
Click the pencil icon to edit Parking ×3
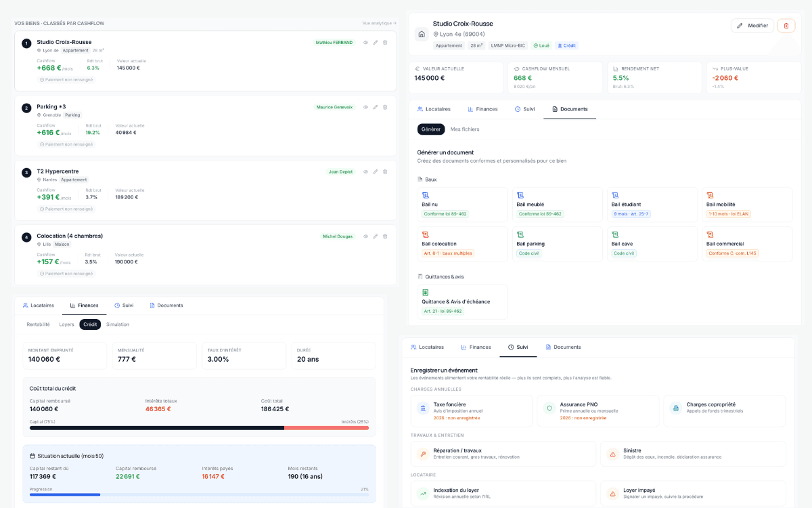(x=376, y=107)
